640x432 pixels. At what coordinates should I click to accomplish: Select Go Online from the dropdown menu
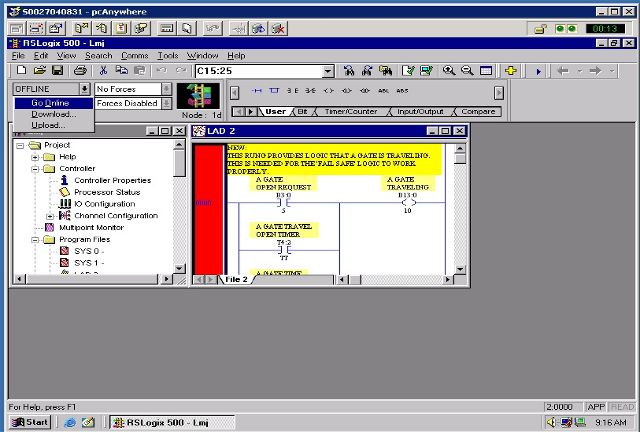point(53,103)
